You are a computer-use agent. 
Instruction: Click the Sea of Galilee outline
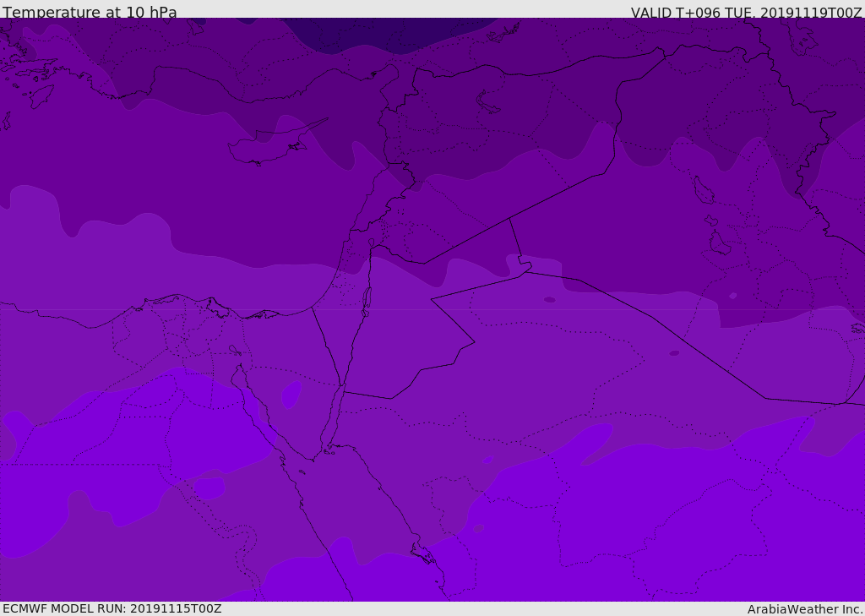[x=371, y=243]
